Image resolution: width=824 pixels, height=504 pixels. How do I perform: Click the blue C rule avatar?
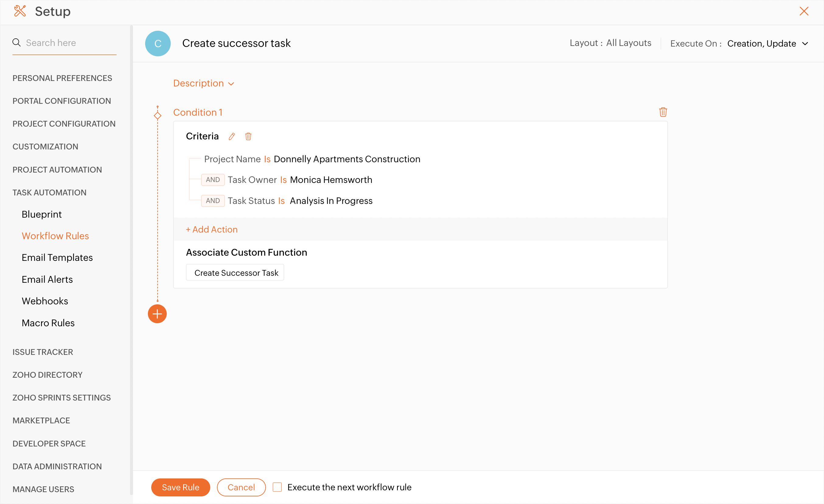(x=158, y=44)
